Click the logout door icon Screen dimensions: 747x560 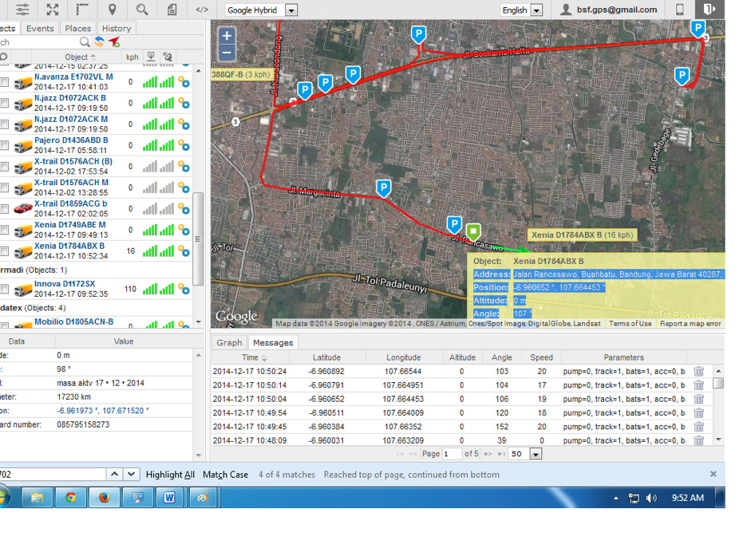click(709, 9)
